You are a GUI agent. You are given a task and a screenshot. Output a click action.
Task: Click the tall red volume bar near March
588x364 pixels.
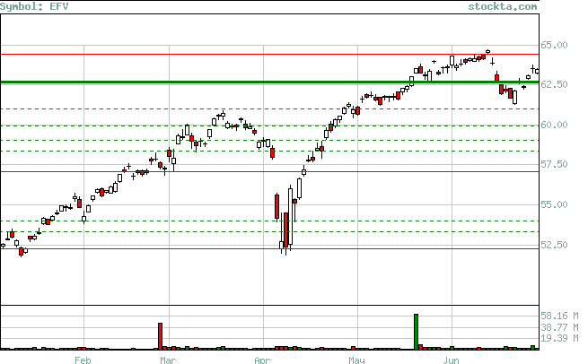click(160, 336)
